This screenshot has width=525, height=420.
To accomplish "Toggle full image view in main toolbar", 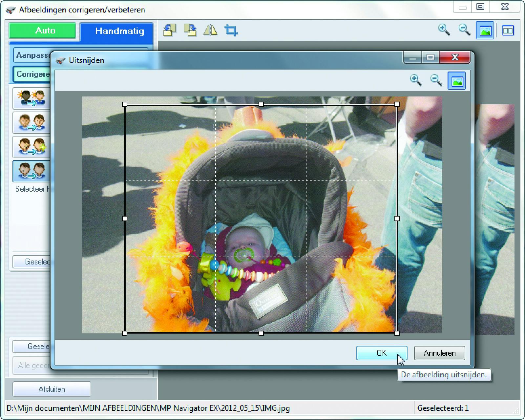I will 485,31.
